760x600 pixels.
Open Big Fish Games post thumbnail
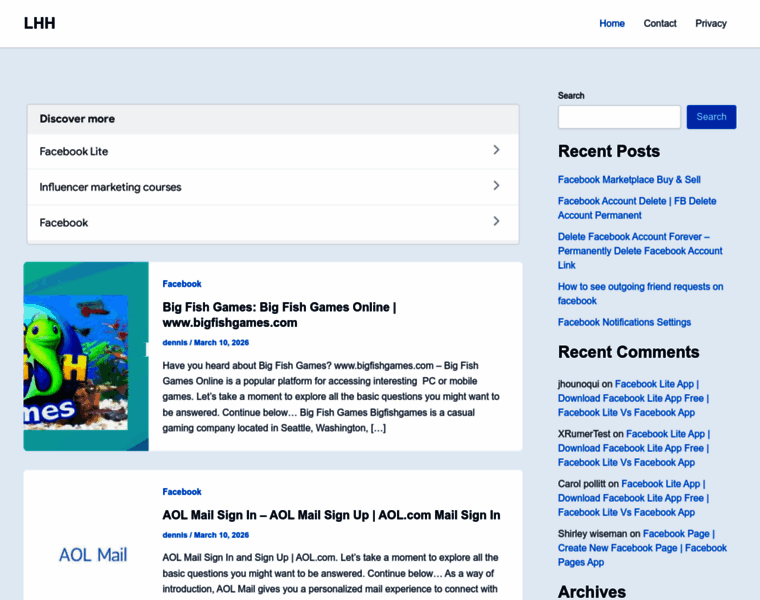coord(86,356)
